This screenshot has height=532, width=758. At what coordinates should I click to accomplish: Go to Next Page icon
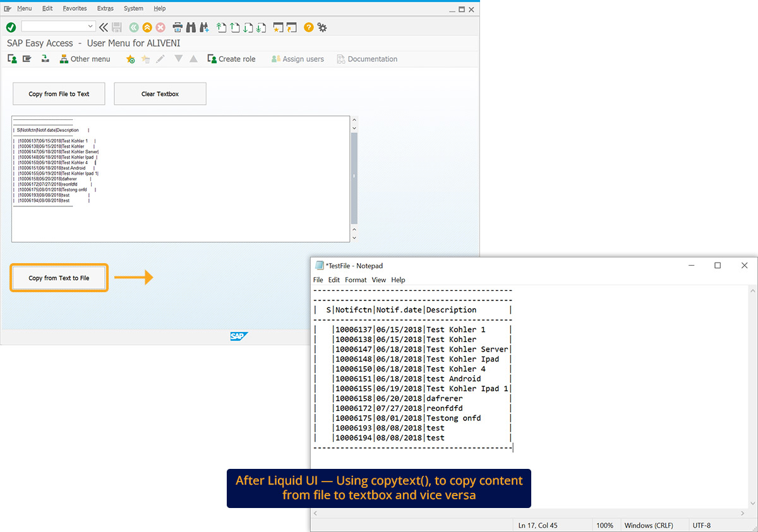click(x=248, y=27)
